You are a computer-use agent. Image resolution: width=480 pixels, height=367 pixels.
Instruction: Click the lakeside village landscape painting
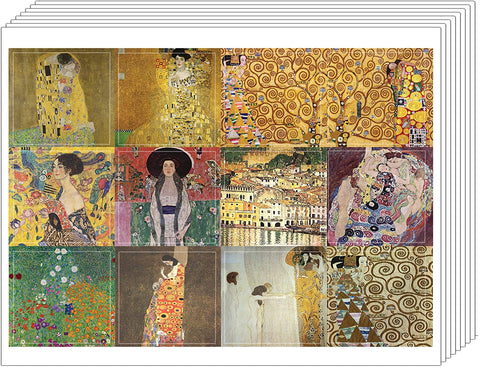(274, 197)
